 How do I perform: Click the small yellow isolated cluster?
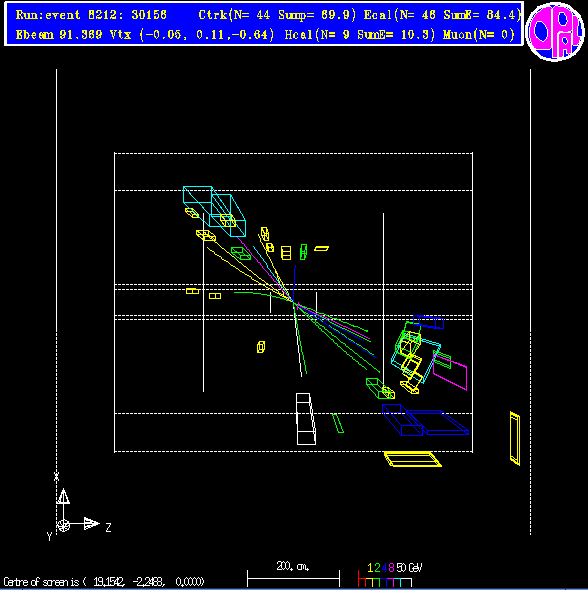(x=261, y=347)
